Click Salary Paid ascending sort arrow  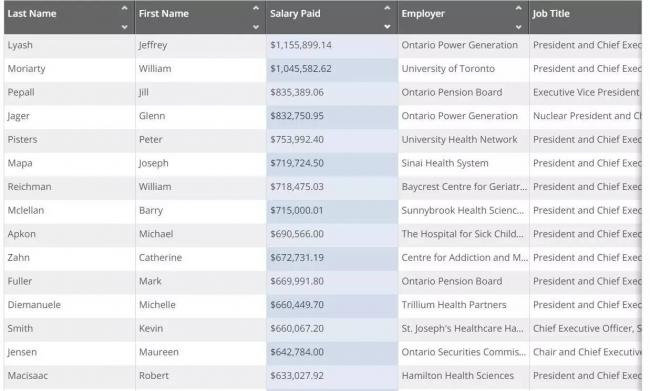(x=387, y=8)
